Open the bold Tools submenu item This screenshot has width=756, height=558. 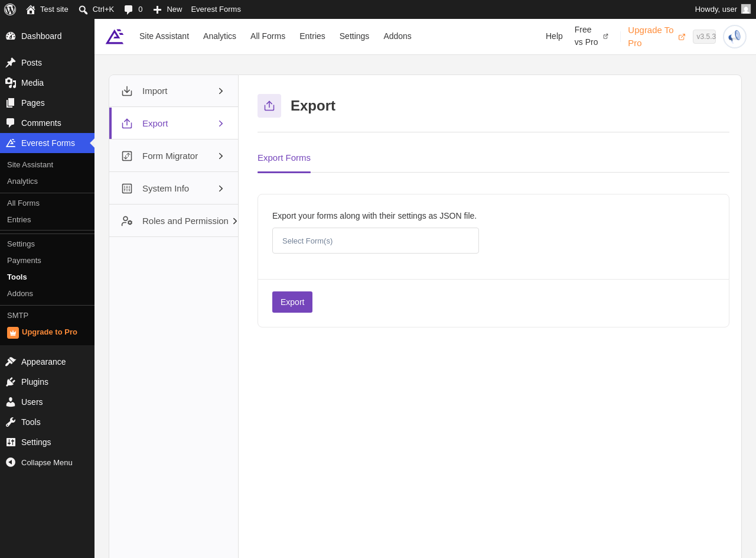(x=17, y=277)
